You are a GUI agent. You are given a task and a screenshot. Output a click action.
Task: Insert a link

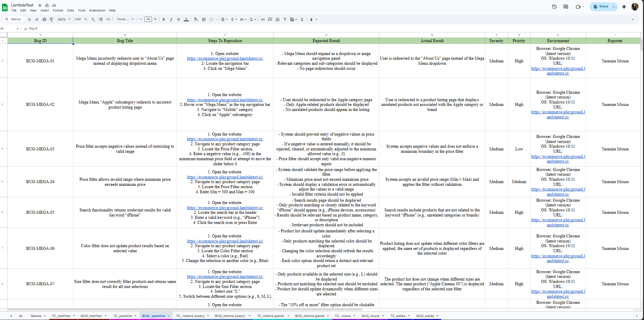tap(263, 20)
